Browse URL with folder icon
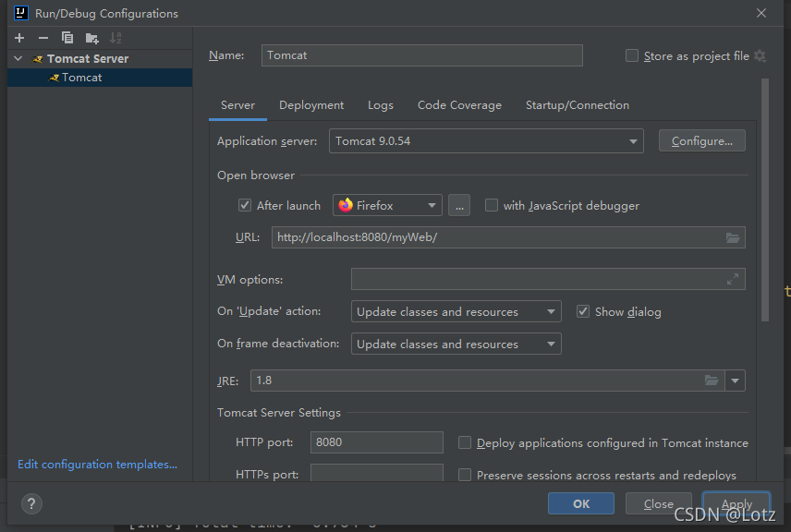 click(x=733, y=237)
